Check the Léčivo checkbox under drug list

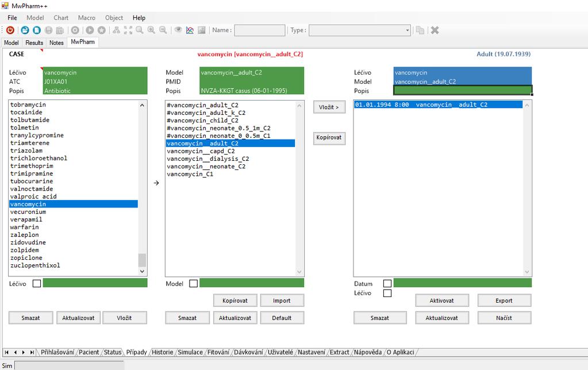37,283
